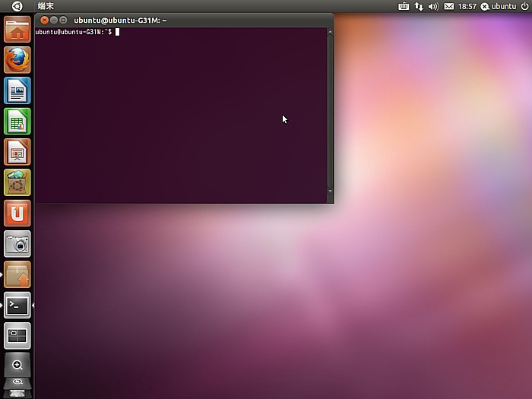
Task: Open the Home Folder launcher icon
Action: click(x=17, y=30)
